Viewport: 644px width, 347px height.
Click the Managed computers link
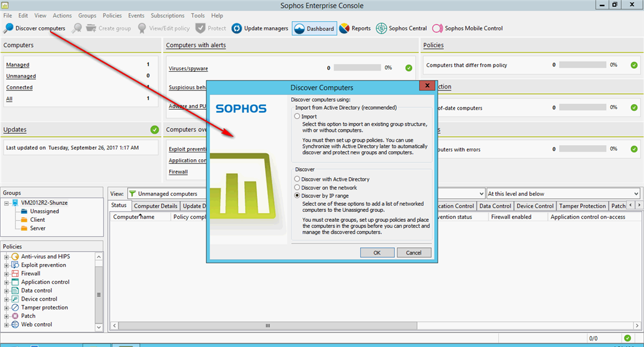point(17,65)
